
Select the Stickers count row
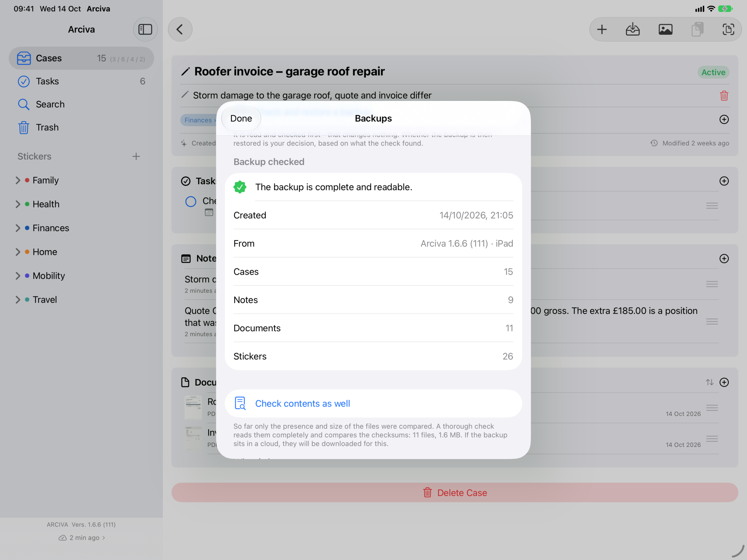373,356
